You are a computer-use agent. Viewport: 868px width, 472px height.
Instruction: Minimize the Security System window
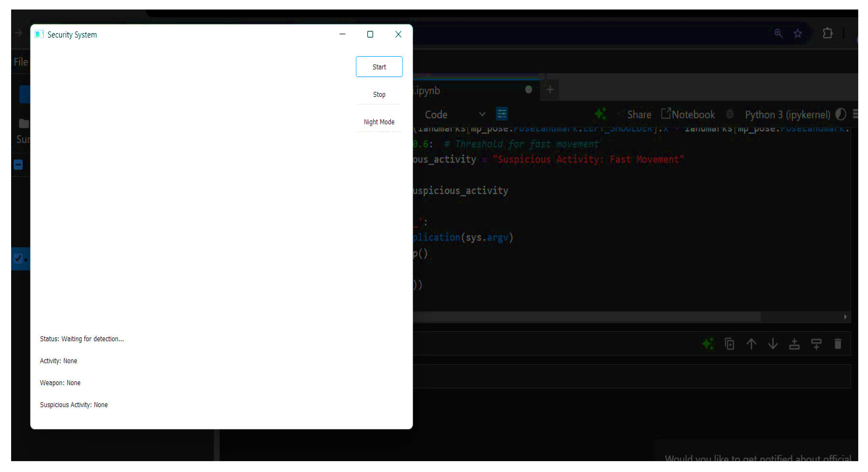coord(342,34)
